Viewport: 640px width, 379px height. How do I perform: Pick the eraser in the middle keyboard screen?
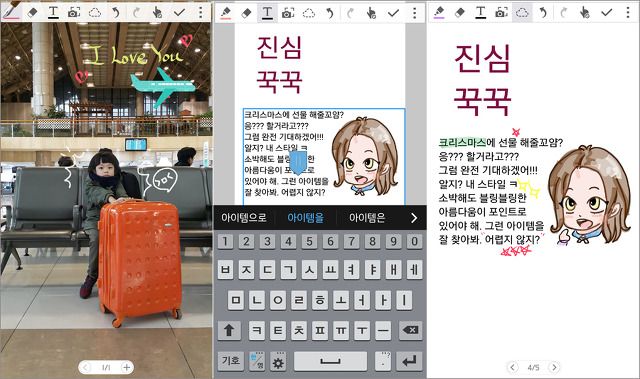[246, 13]
